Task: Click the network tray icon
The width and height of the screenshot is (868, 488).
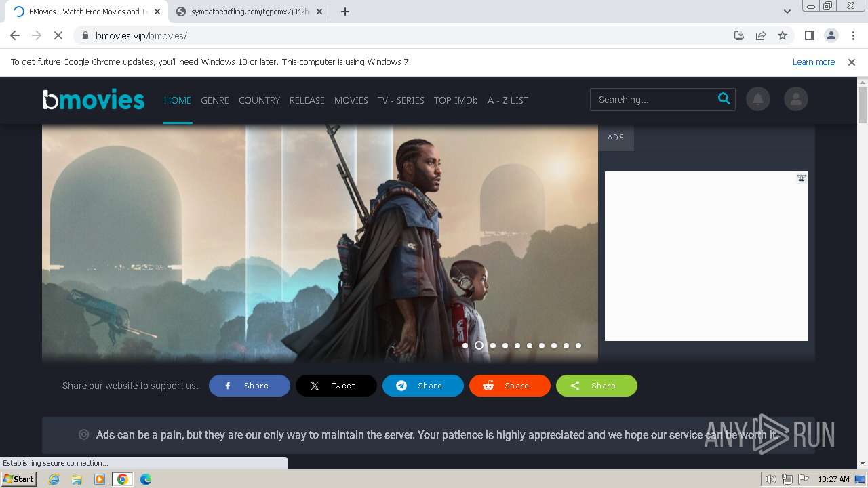Action: coord(787,479)
